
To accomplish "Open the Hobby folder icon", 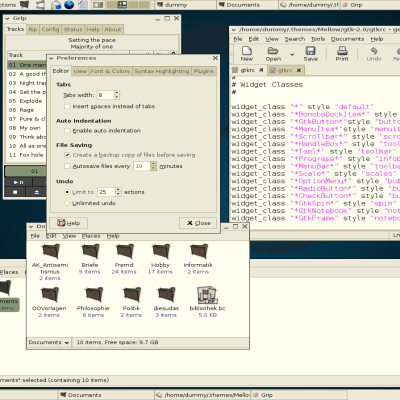I will coord(161,252).
